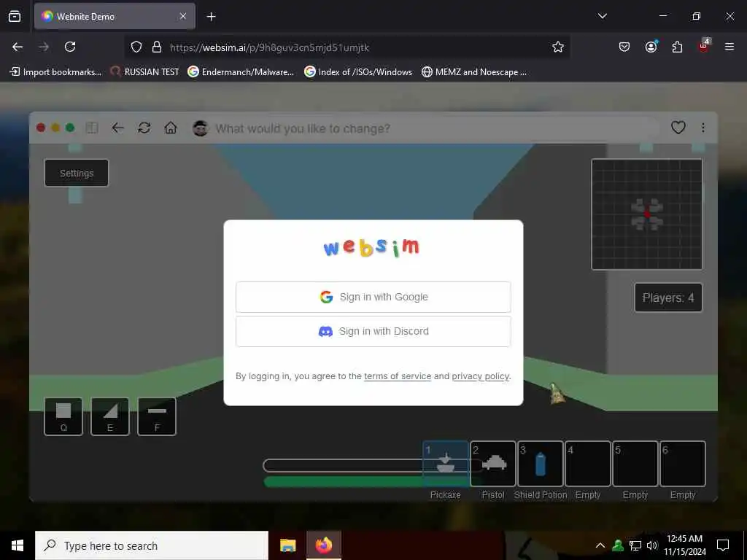
Task: Click the Players: 4 counter
Action: point(668,297)
